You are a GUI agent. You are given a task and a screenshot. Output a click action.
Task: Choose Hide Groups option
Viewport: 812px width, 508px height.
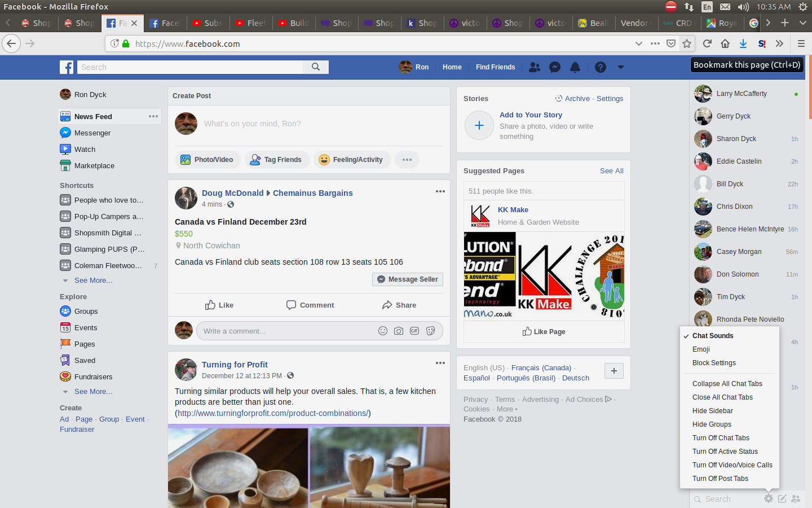click(x=712, y=424)
